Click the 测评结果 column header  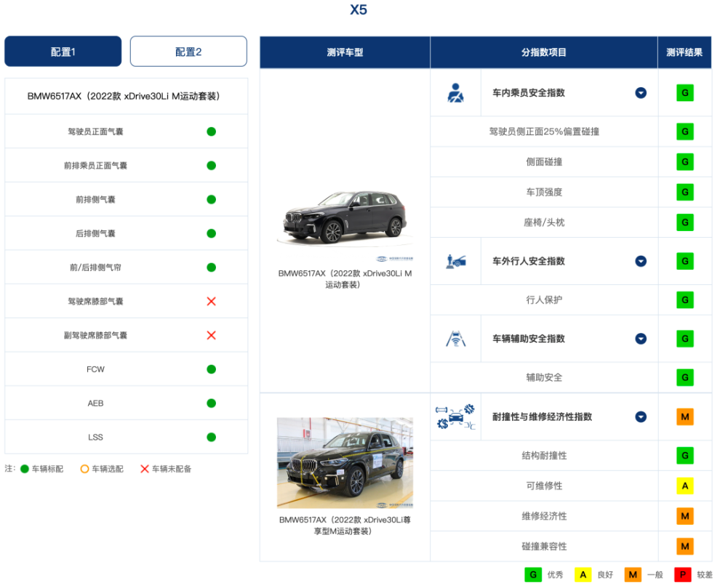coord(684,52)
